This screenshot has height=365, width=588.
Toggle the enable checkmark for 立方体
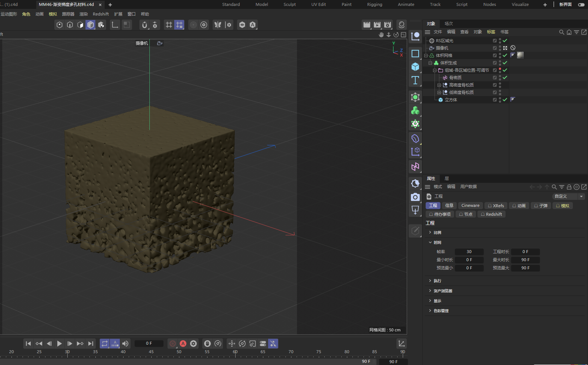click(x=505, y=100)
